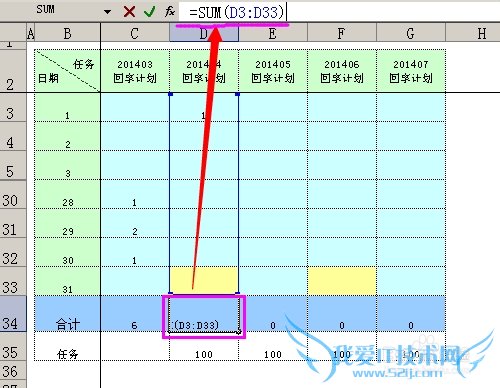Select row 2 header
500x388 pixels.
[x=13, y=71]
